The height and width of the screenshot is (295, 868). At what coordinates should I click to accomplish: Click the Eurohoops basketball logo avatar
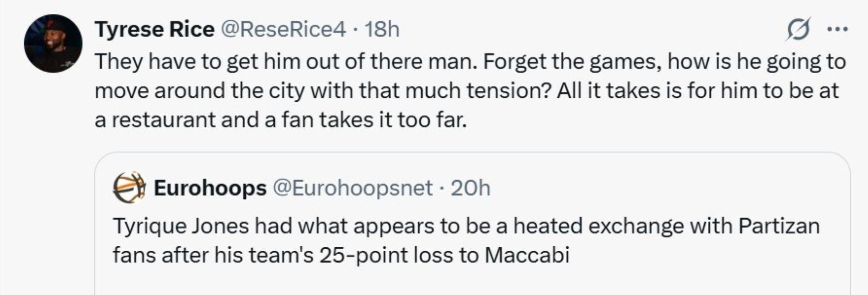[x=129, y=187]
